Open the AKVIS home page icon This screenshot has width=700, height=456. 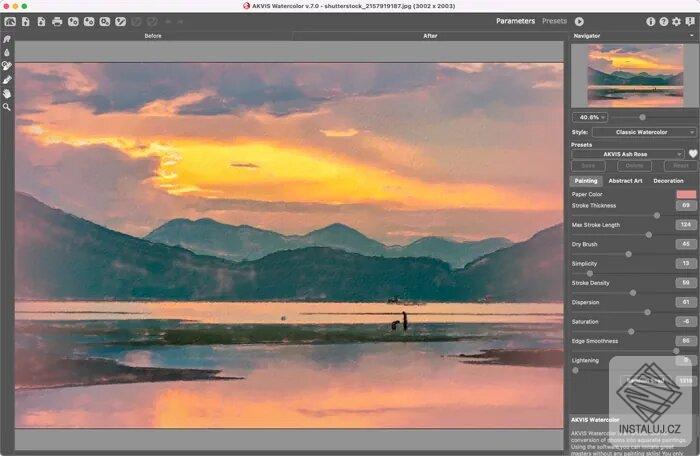[10, 21]
